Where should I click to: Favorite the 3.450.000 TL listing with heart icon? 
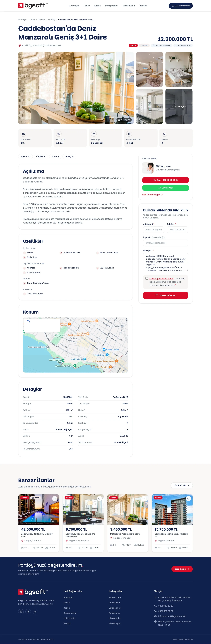pos(144,499)
